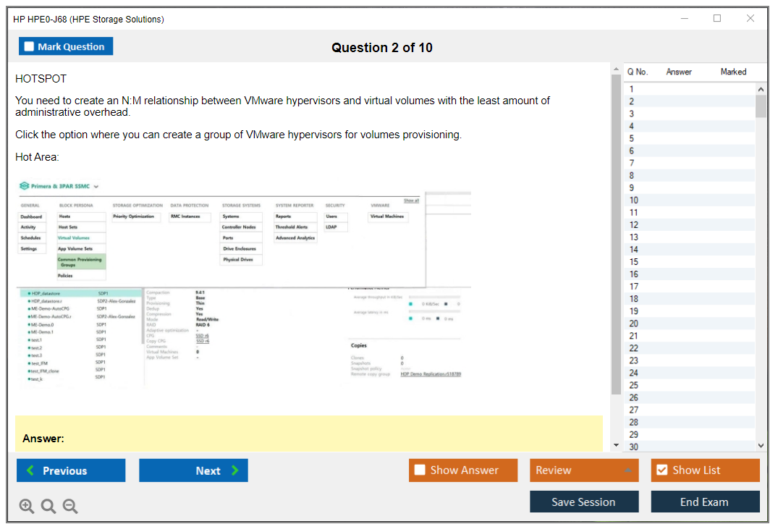Open Virtual Machines under VMware menu
Viewport: 778px width, 532px height.
387,216
